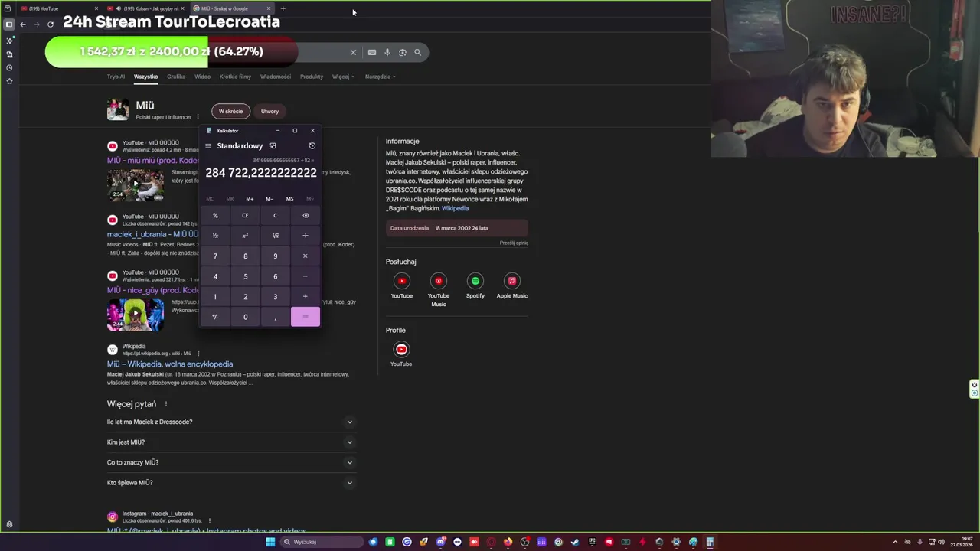Click the calculator decimal comma key
This screenshot has height=551, width=980.
[275, 317]
